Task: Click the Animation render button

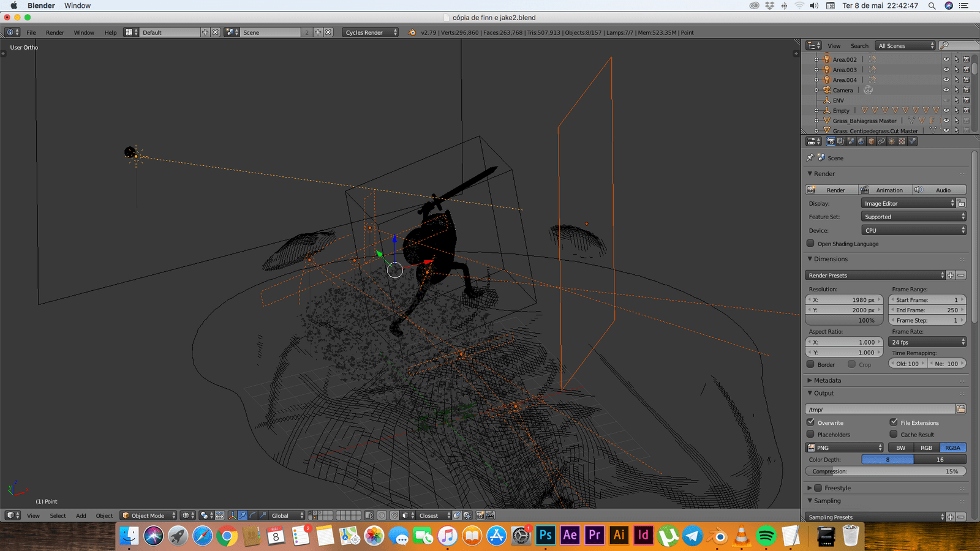Action: click(885, 190)
